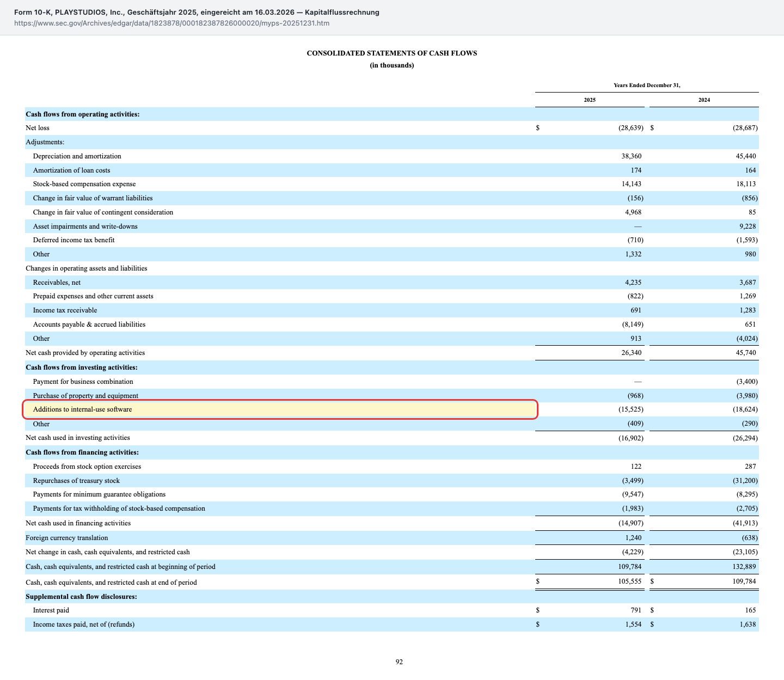Select the 2025 column header

tap(590, 100)
